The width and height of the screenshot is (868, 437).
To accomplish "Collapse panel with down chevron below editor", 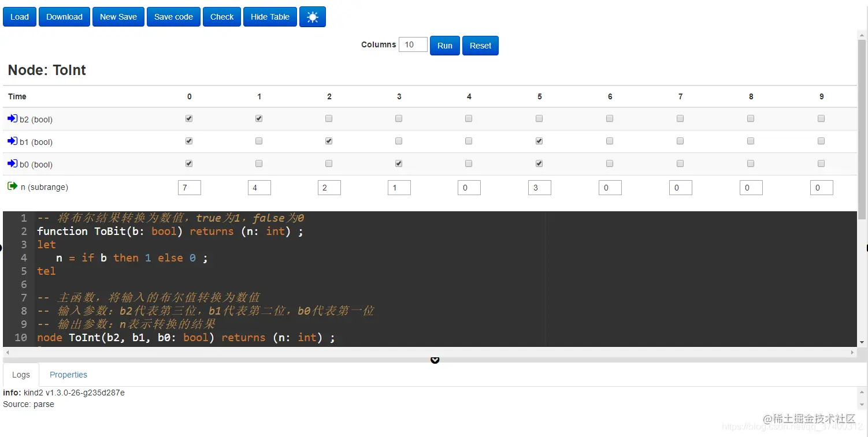I will tap(435, 360).
